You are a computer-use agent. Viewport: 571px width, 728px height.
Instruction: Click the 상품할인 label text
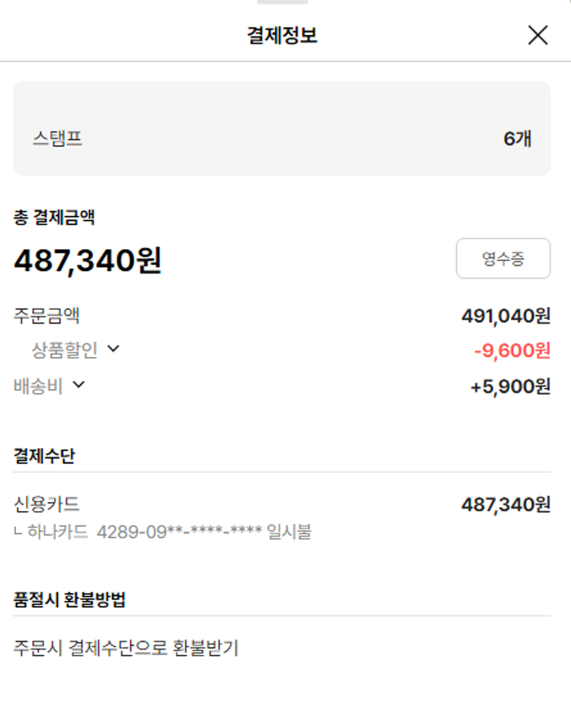pos(64,350)
